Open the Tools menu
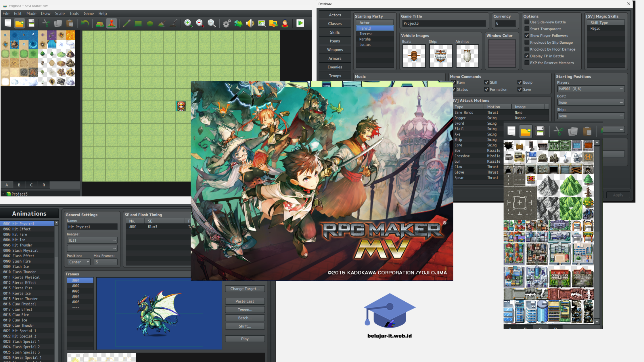This screenshot has height=362, width=644. click(x=74, y=14)
